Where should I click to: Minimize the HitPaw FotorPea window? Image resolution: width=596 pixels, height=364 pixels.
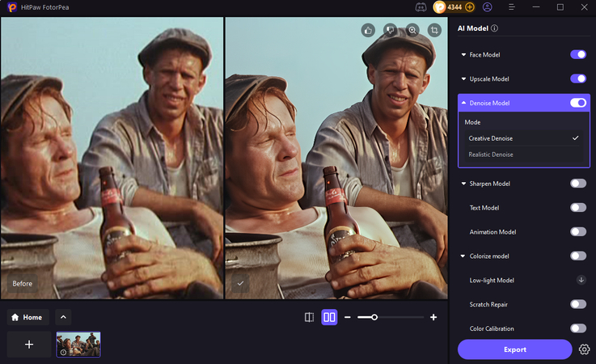pos(536,7)
